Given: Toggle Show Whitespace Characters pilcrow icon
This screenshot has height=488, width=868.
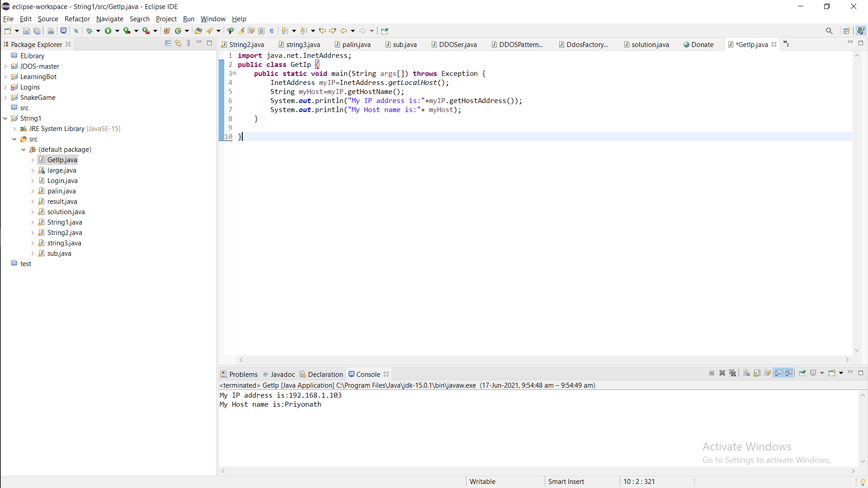Looking at the screenshot, I should point(272,31).
